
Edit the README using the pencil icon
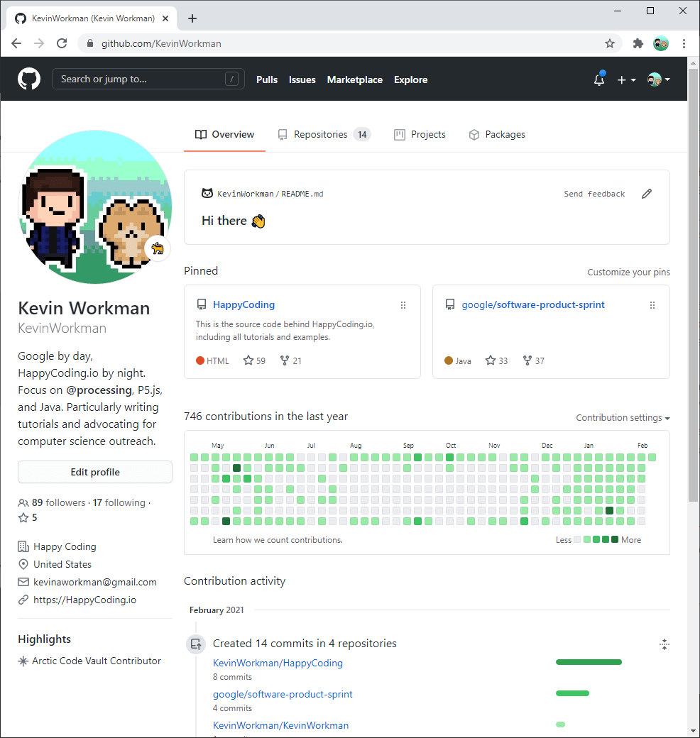click(x=646, y=193)
